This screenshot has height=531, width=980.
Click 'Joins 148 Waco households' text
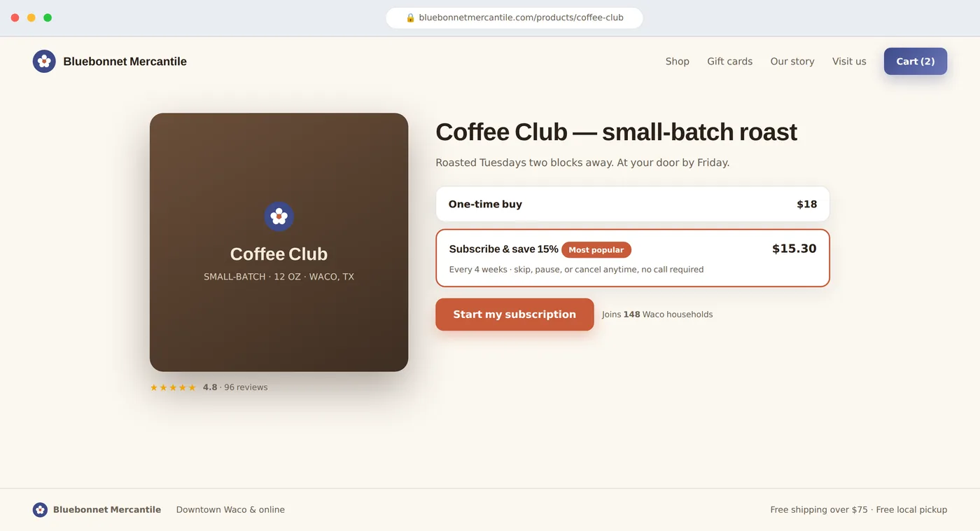657,315
